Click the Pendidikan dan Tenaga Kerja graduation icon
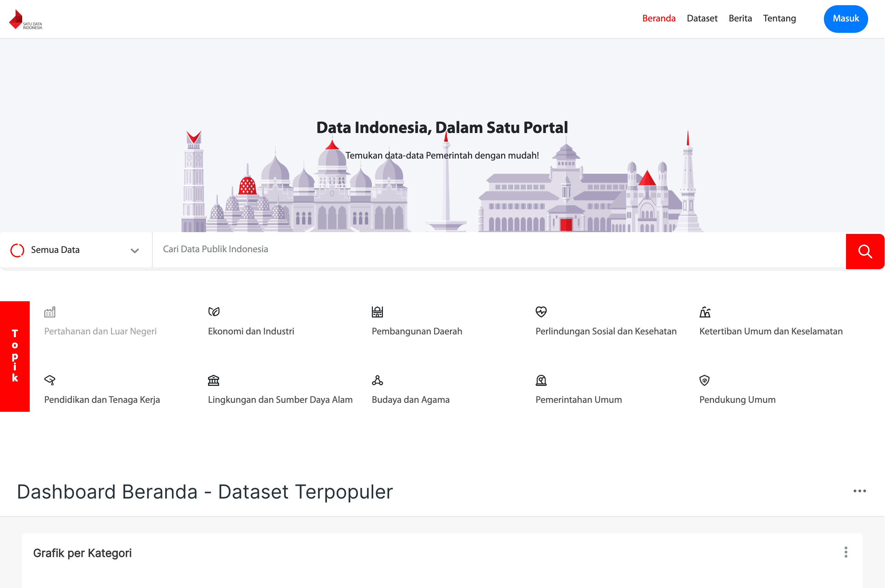This screenshot has width=893, height=588. pos(49,380)
